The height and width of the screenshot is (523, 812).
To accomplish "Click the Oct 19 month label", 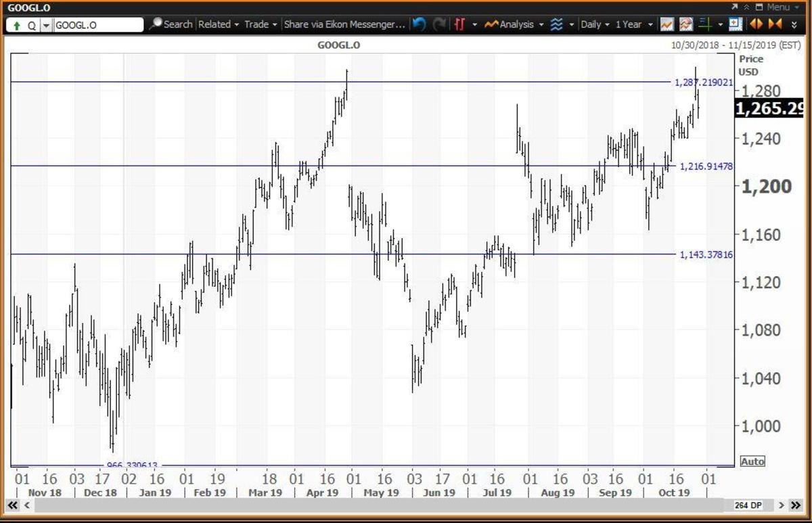I will (673, 493).
